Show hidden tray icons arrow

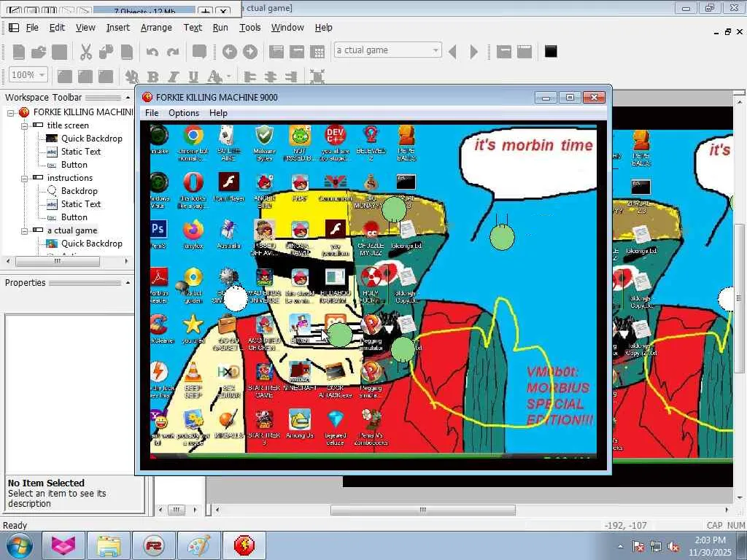pyautogui.click(x=620, y=546)
